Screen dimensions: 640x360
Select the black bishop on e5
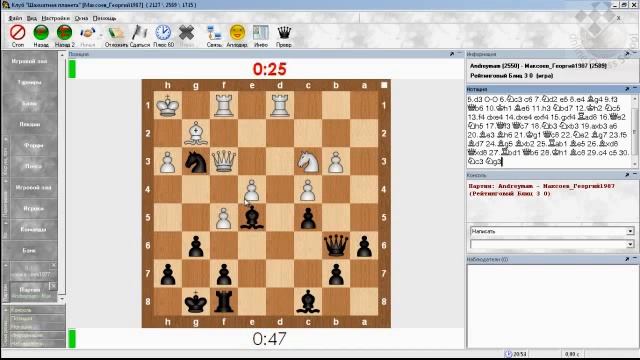pos(252,217)
